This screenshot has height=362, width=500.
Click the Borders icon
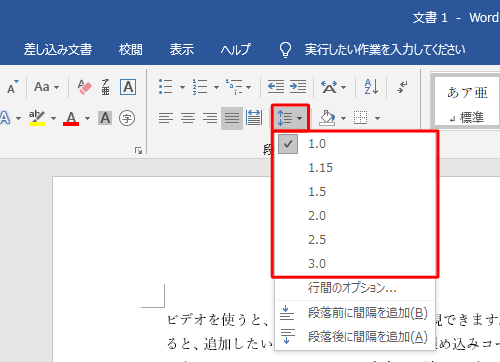coord(361,118)
